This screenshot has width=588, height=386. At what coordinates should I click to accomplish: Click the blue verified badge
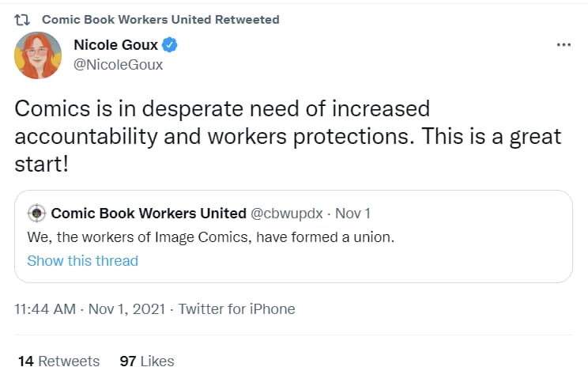(x=169, y=45)
